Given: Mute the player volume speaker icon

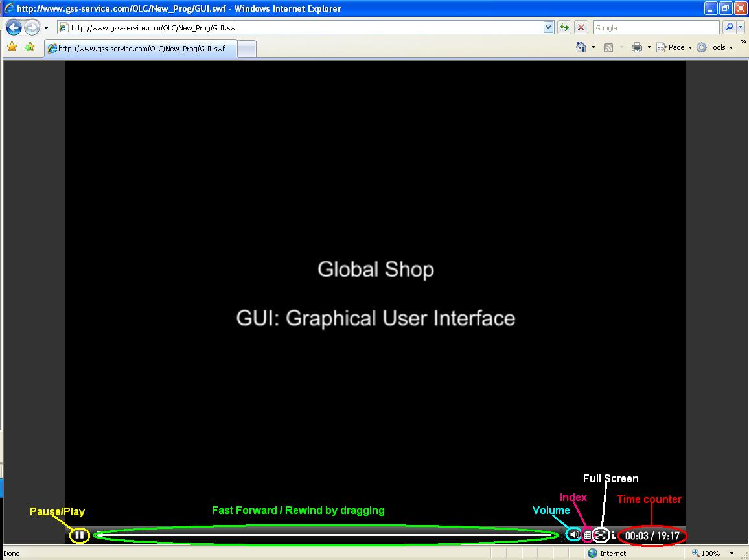Looking at the screenshot, I should [x=573, y=535].
